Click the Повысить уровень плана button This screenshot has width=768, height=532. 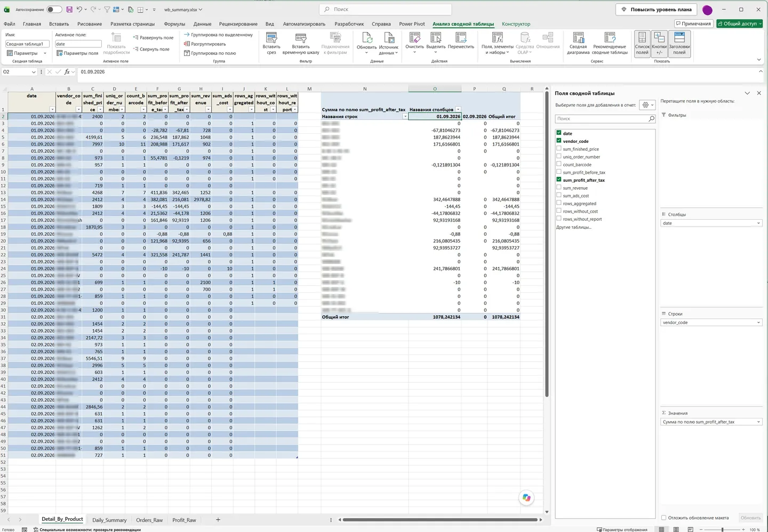click(x=657, y=10)
